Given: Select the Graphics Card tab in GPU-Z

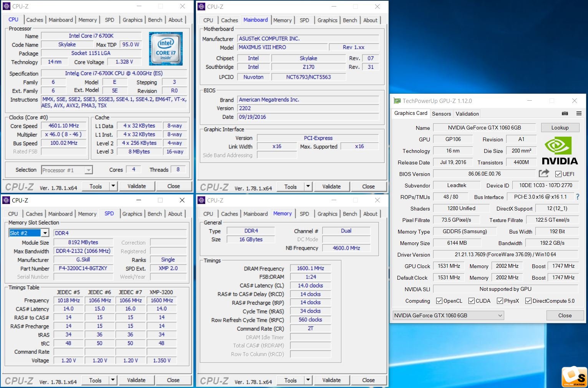Looking at the screenshot, I should point(410,113).
